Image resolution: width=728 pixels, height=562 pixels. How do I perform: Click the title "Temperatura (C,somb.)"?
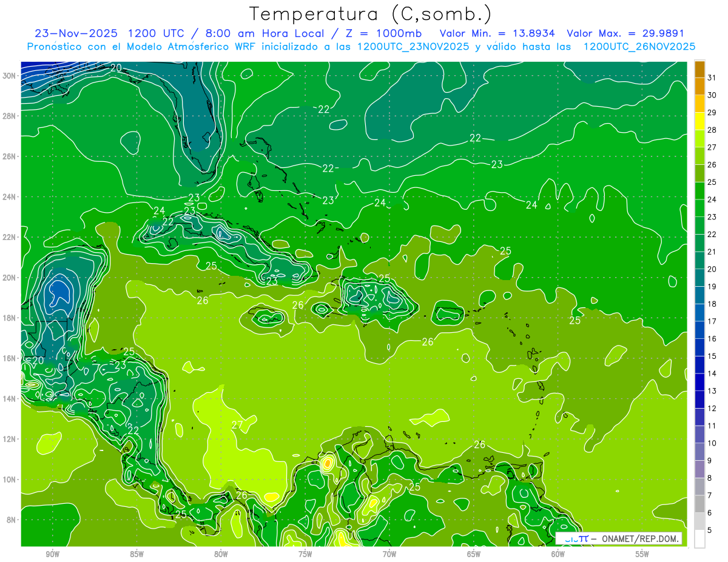click(x=370, y=14)
